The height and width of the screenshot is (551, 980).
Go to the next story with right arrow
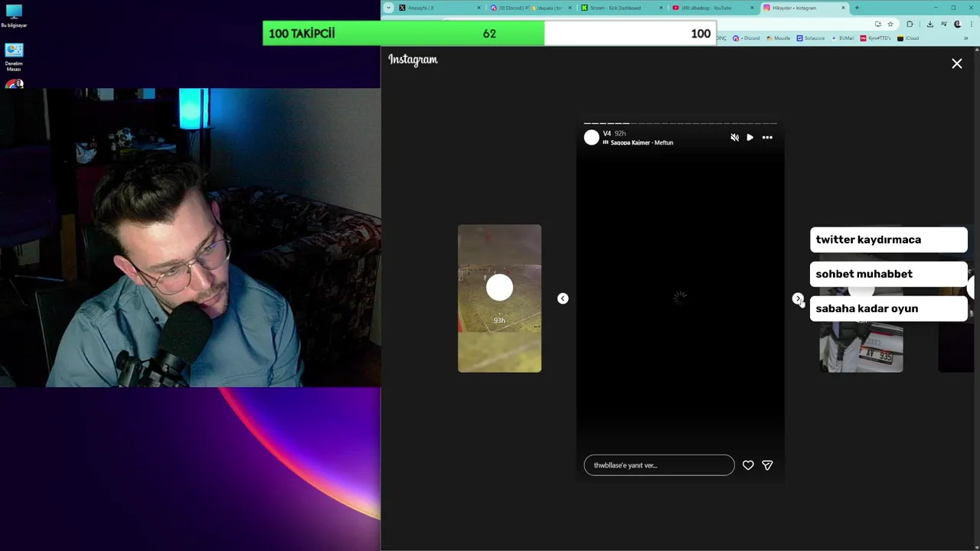(x=798, y=298)
